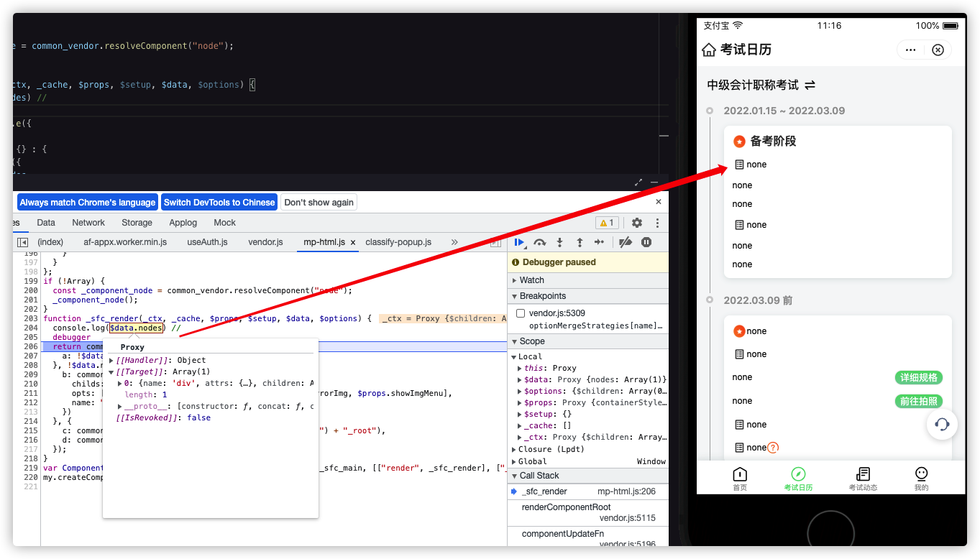Open the refresh icon in the mini-program preview

click(x=942, y=425)
